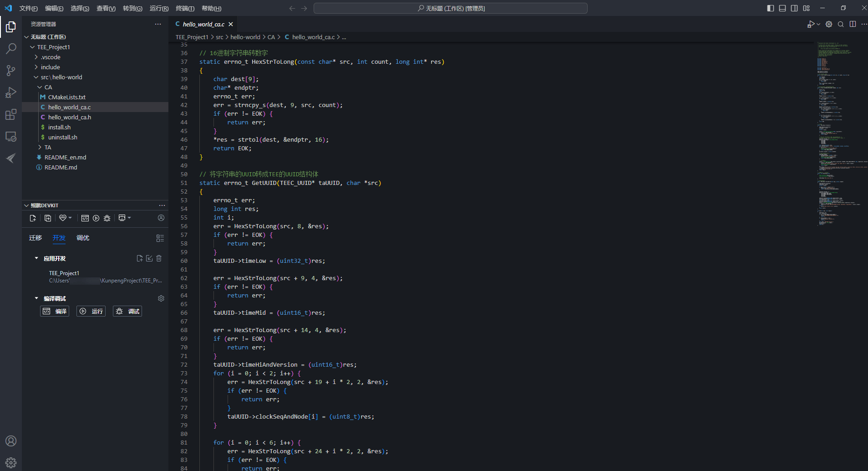Open the 编辑(E) menu
The width and height of the screenshot is (868, 471).
click(x=54, y=8)
